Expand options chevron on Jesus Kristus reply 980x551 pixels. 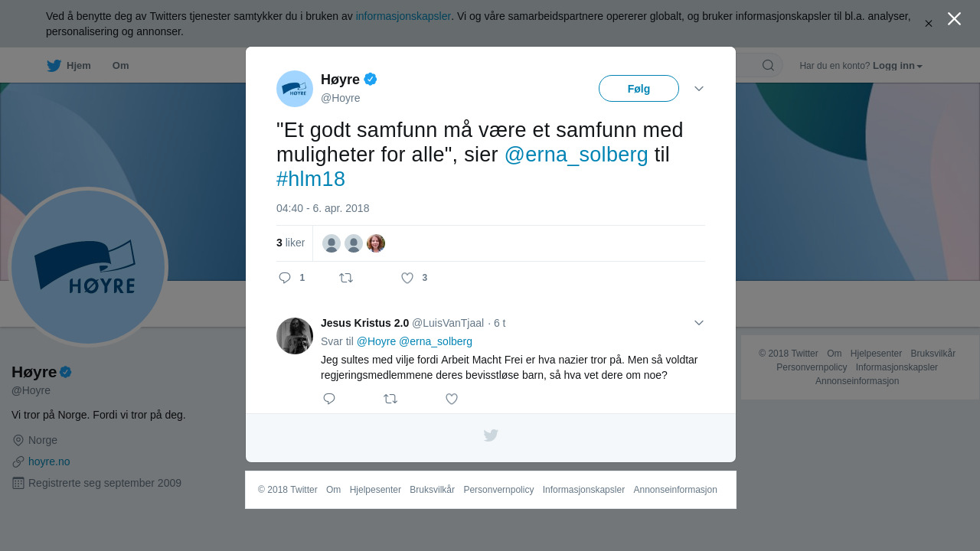point(699,323)
